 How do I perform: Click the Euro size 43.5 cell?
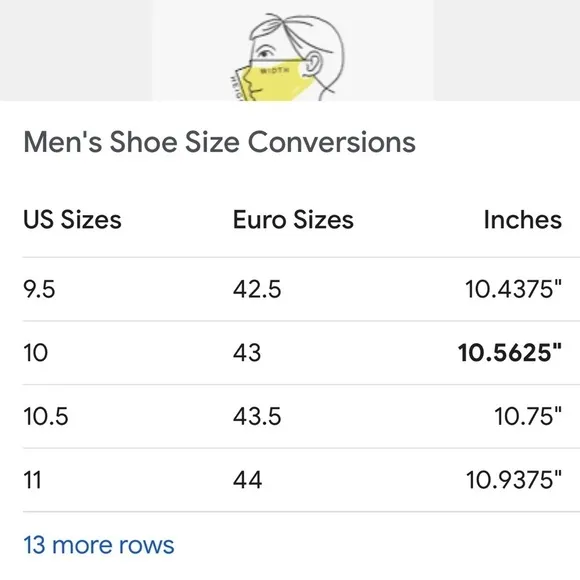pos(257,416)
